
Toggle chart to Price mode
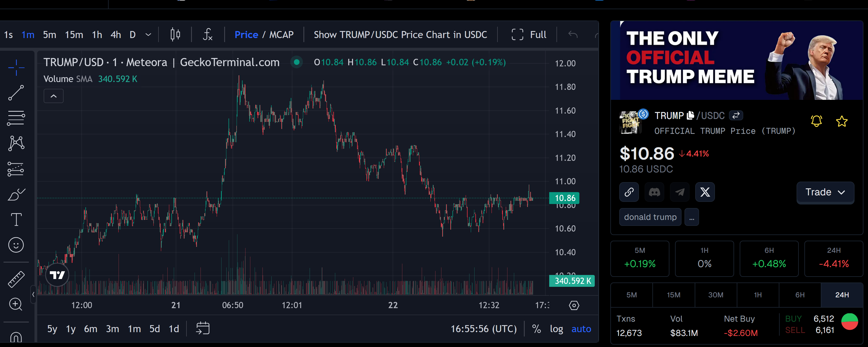pyautogui.click(x=246, y=35)
